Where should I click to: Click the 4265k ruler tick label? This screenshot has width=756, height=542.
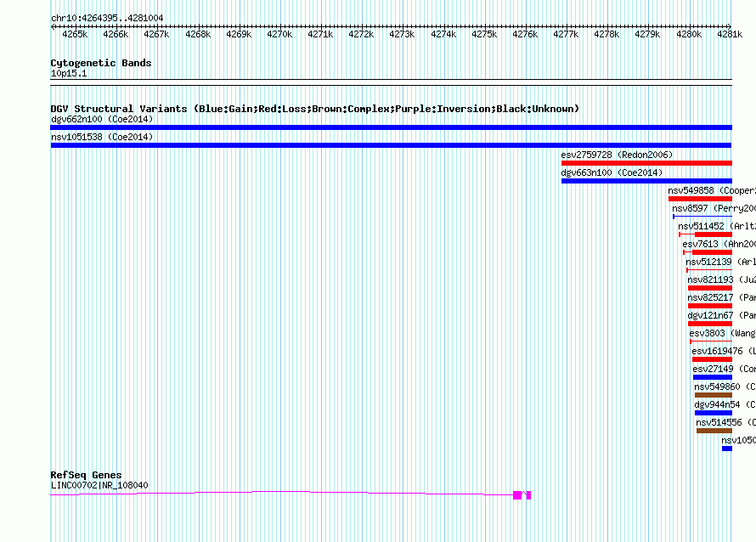coord(75,34)
